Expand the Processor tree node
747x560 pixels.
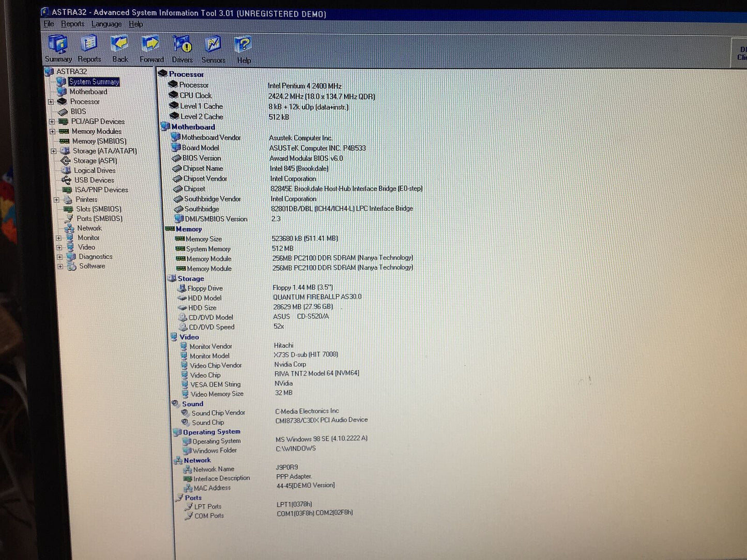[51, 101]
